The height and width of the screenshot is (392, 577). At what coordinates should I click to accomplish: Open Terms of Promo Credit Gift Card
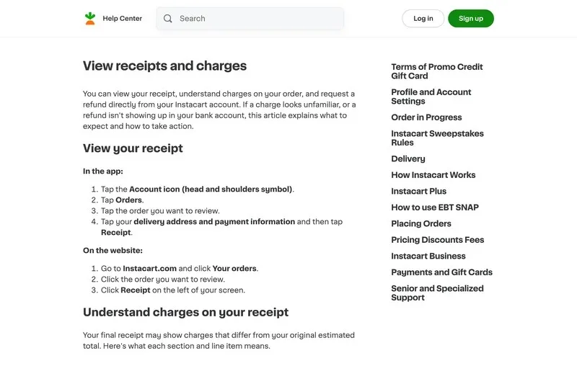(437, 71)
